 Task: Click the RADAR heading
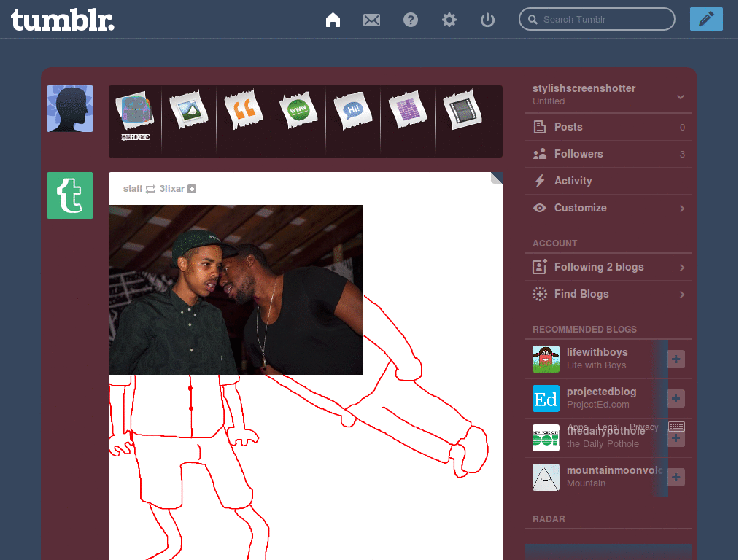pos(549,519)
